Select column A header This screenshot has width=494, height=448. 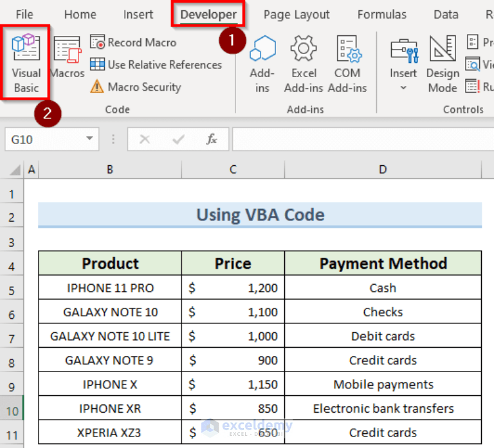coord(31,170)
